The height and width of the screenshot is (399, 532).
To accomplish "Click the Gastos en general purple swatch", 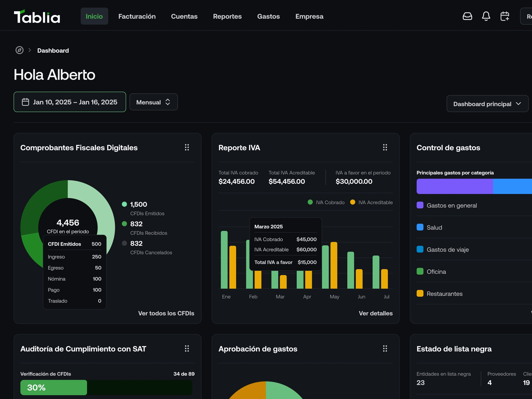I will point(420,205).
